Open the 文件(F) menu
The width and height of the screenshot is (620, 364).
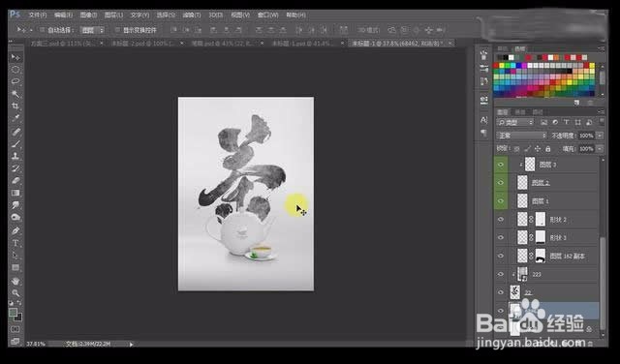pyautogui.click(x=38, y=15)
